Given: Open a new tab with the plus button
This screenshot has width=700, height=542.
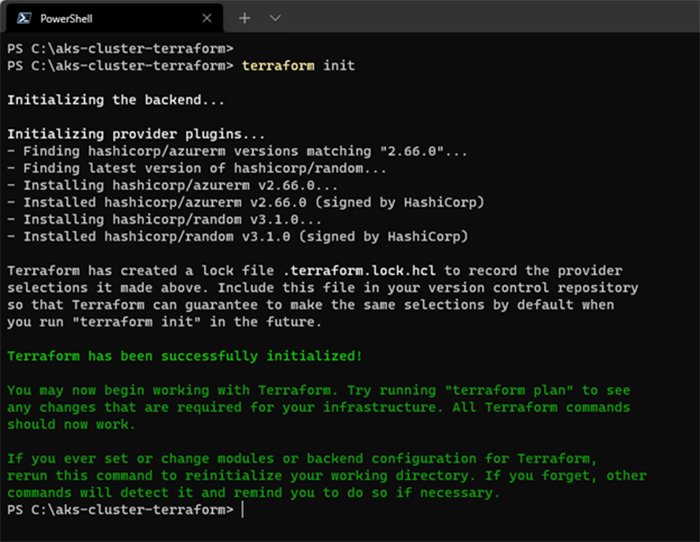Looking at the screenshot, I should tap(245, 18).
